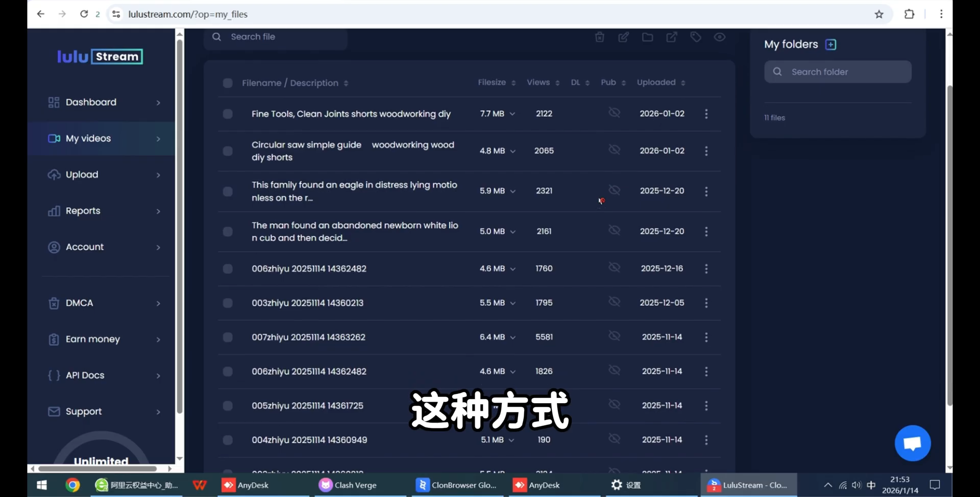Select checkbox for 007zhiyu 20251114 14363262
The width and height of the screenshot is (980, 497).
tap(228, 337)
